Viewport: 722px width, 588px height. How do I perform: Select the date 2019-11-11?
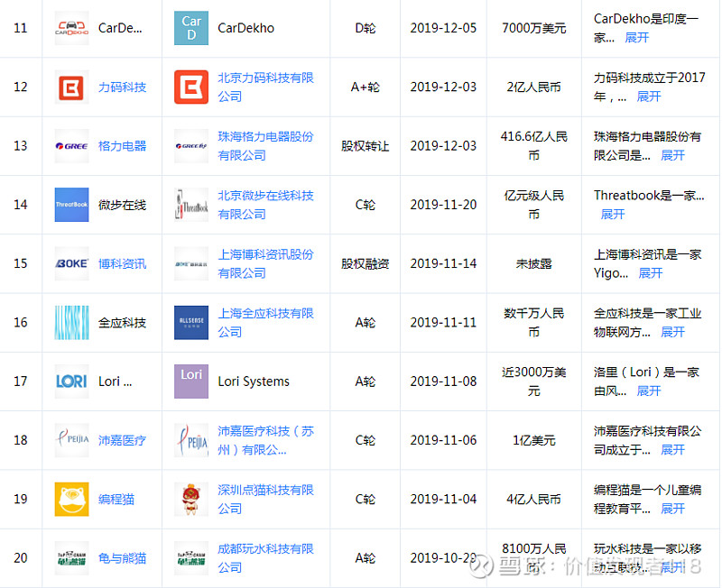443,323
